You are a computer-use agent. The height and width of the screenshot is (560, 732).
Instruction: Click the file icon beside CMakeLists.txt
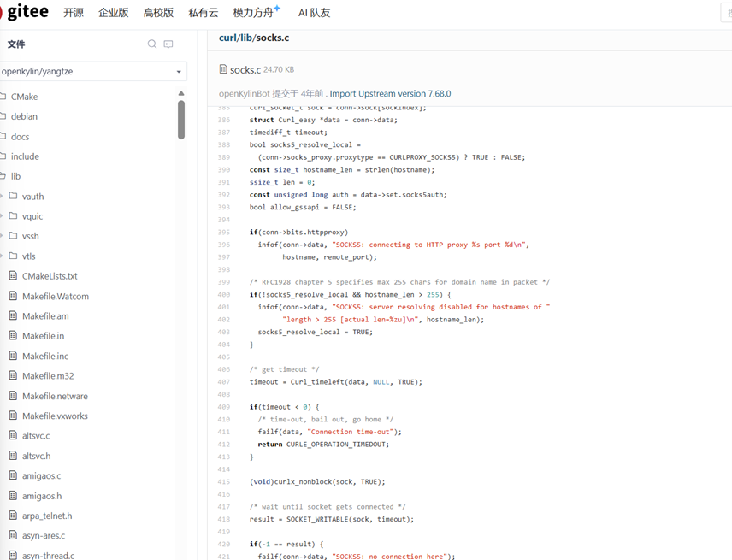click(13, 276)
